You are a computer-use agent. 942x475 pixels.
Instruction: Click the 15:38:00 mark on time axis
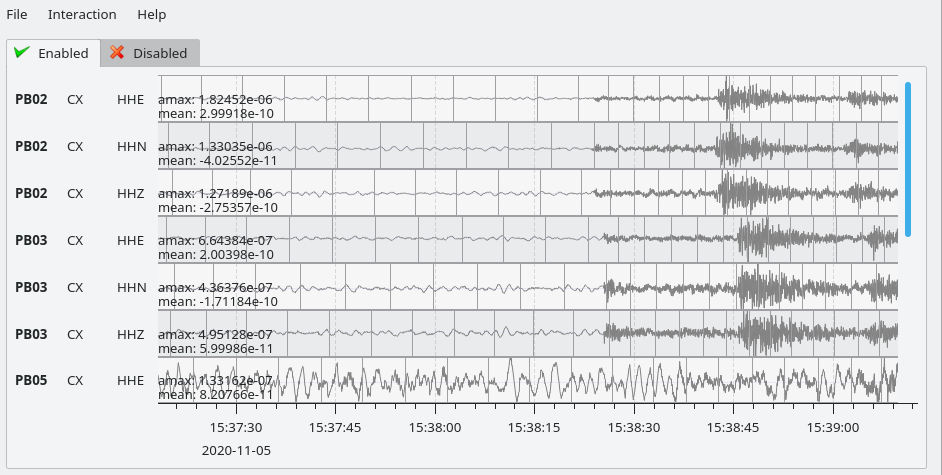(434, 427)
